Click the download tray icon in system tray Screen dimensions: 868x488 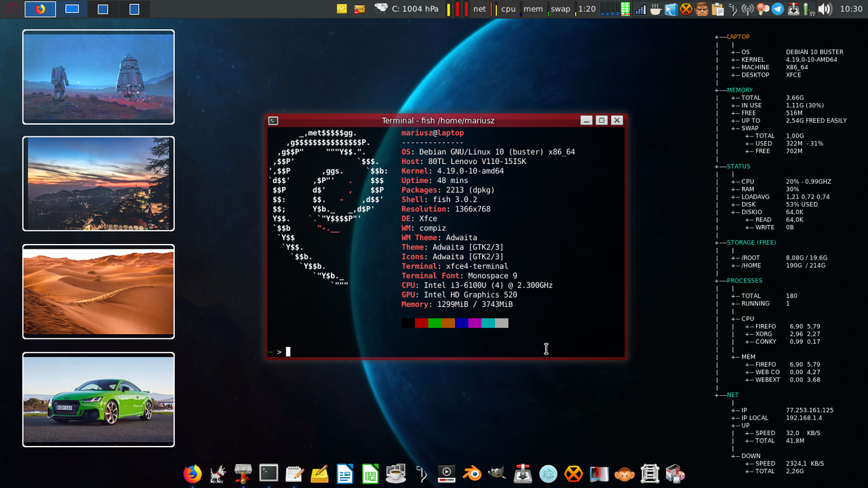coord(793,9)
